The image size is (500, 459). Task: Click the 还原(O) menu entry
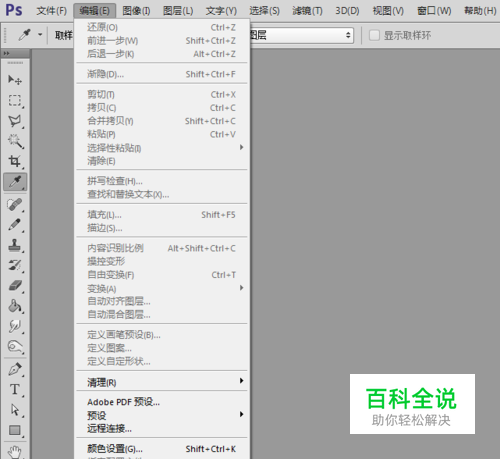coord(162,27)
